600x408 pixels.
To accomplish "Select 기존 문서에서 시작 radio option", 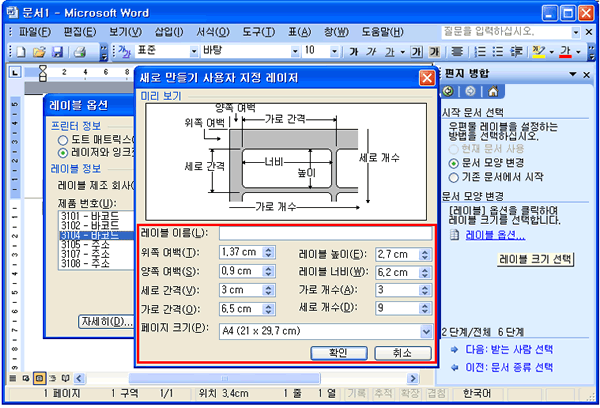I will click(x=453, y=178).
